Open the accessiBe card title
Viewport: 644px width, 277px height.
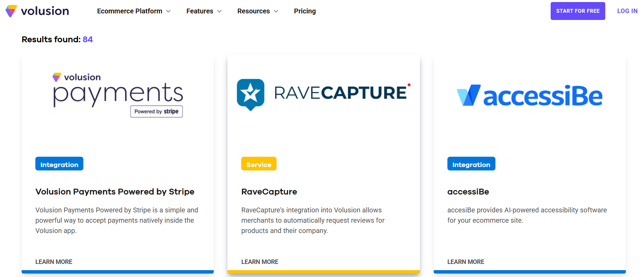pos(468,192)
